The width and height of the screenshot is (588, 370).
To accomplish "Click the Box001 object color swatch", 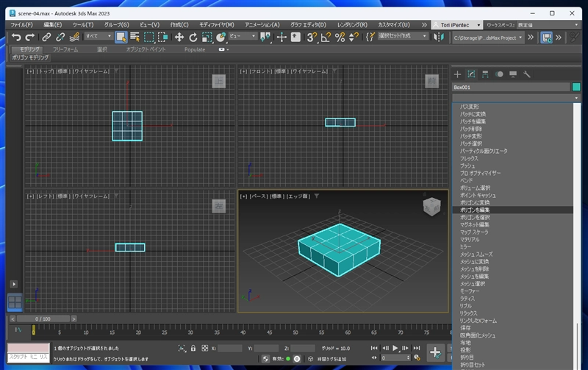I will point(576,87).
